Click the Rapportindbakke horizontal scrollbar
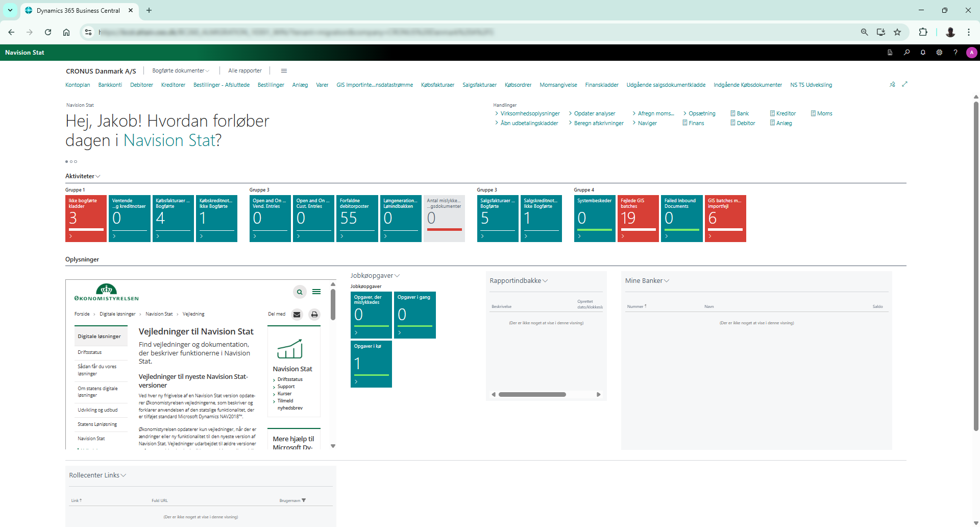 click(x=532, y=394)
